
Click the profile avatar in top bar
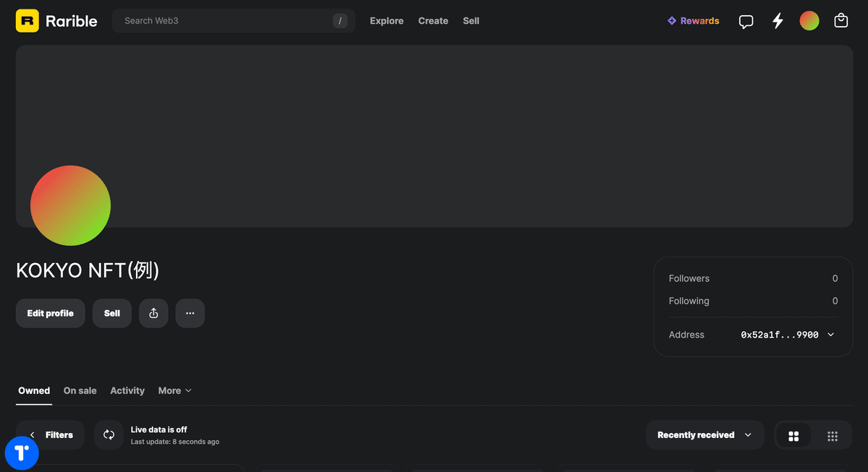pyautogui.click(x=809, y=21)
